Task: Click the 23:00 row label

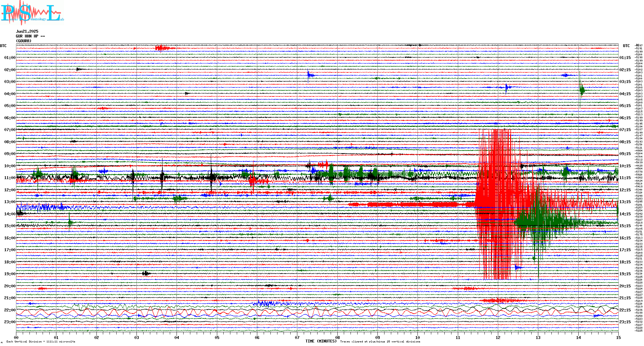Action: click(10, 322)
